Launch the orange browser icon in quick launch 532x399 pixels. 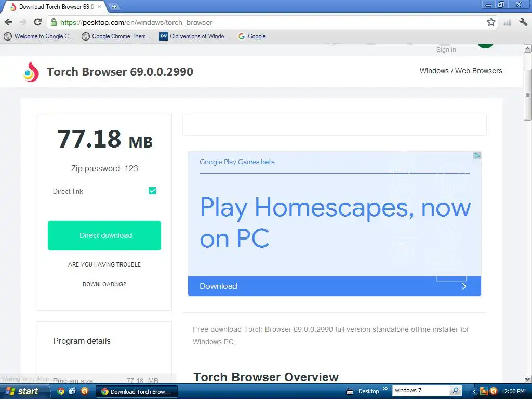pos(84,391)
